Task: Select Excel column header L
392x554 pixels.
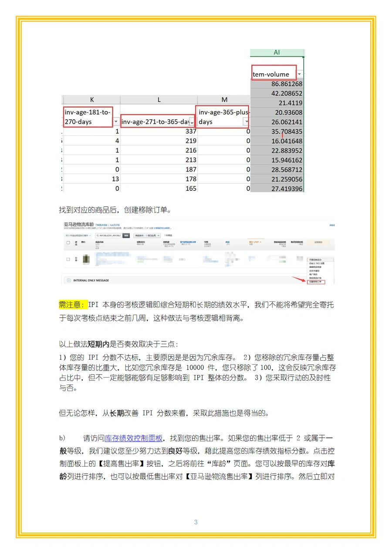Action: (x=159, y=100)
